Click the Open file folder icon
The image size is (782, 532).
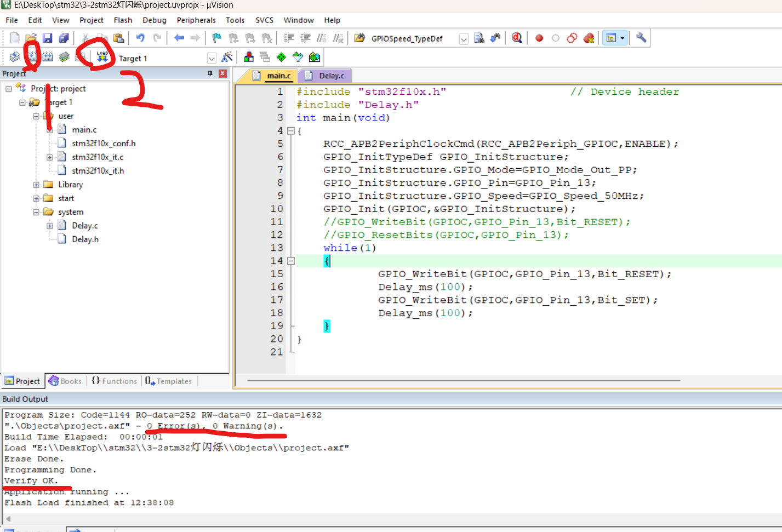tap(31, 38)
